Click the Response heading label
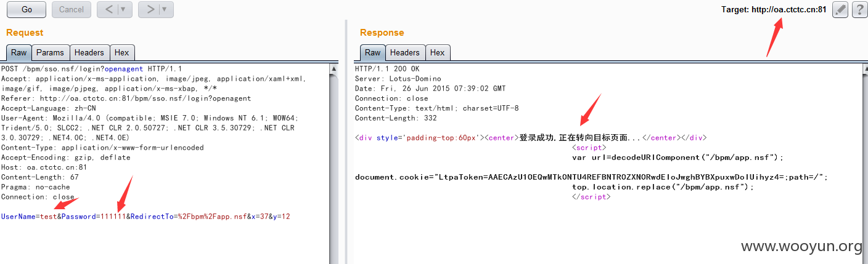This screenshot has height=264, width=868. point(382,33)
